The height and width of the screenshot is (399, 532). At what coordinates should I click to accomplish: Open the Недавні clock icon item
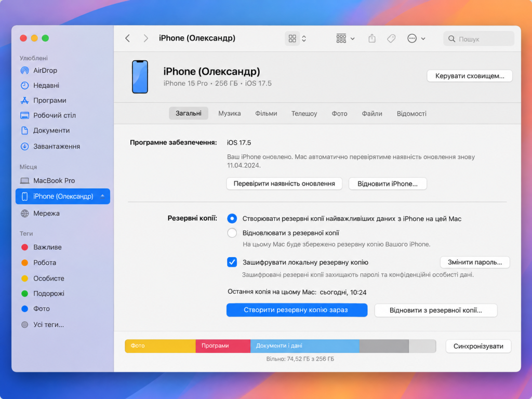(25, 86)
